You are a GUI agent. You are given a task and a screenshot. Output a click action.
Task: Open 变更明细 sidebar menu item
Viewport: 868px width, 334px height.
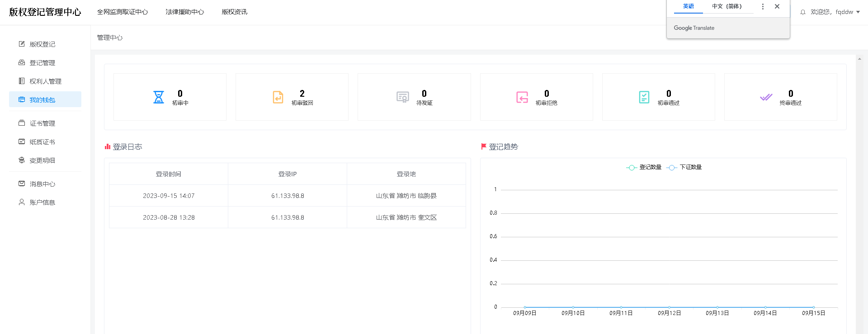[45, 160]
